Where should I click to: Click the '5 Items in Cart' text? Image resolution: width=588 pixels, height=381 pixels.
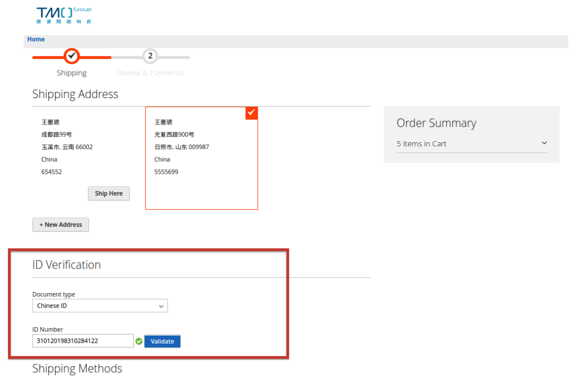421,144
